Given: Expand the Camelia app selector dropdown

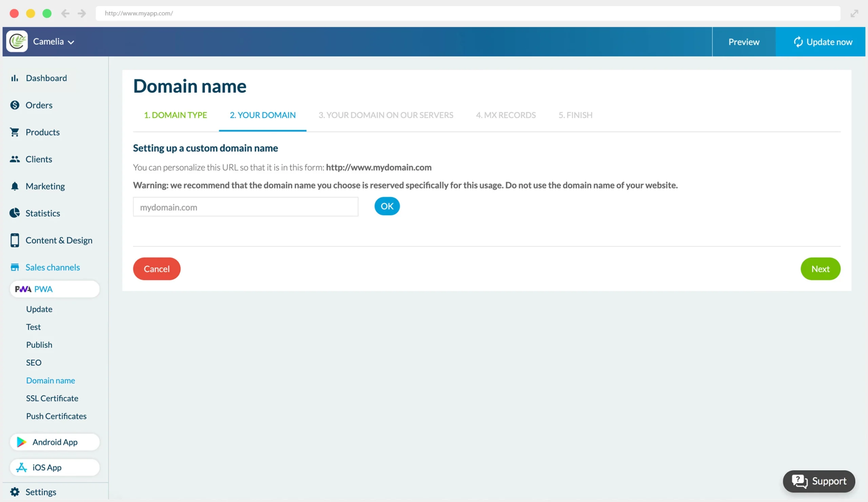Looking at the screenshot, I should coord(72,42).
